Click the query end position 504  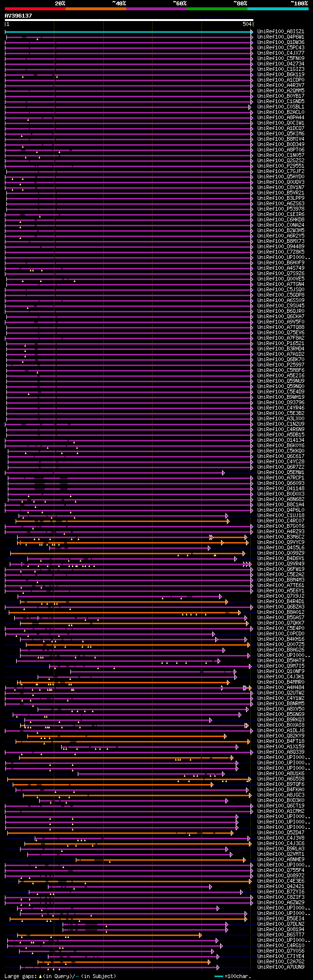247,24
